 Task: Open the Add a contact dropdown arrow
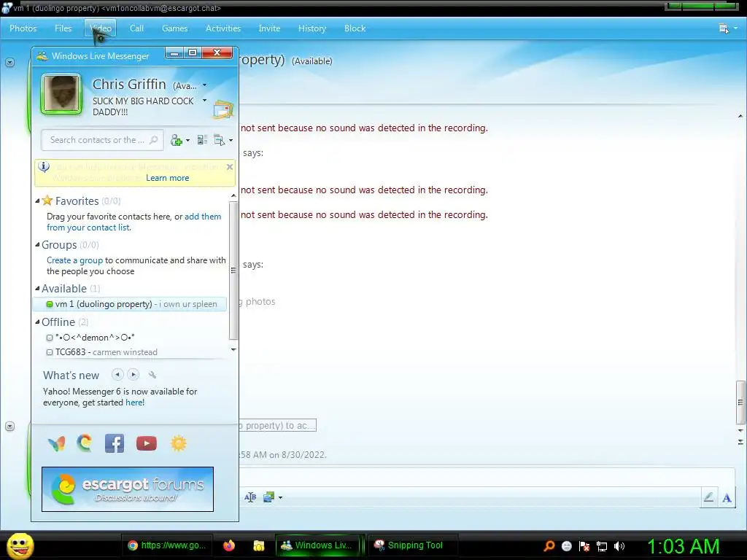pos(187,141)
